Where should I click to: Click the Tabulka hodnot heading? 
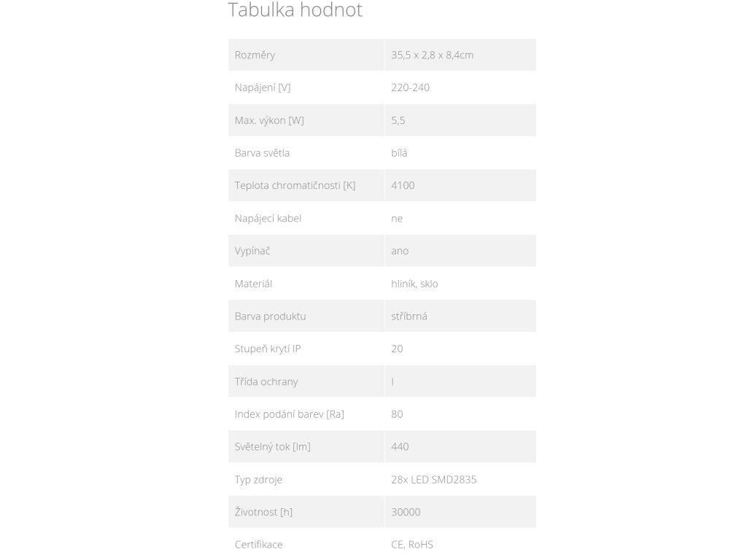click(295, 10)
